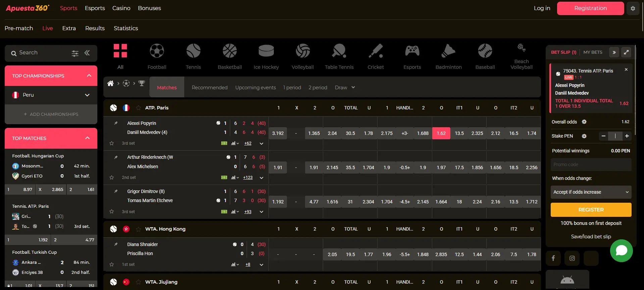Viewport: 644px width, 290px height.
Task: Filter by Basketball sport icon
Action: click(230, 51)
